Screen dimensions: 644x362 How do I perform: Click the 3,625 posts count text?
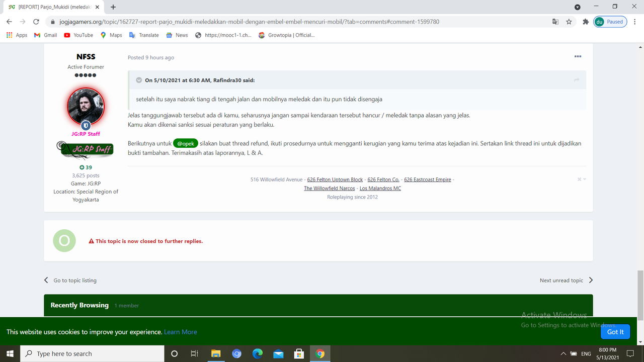pos(86,175)
